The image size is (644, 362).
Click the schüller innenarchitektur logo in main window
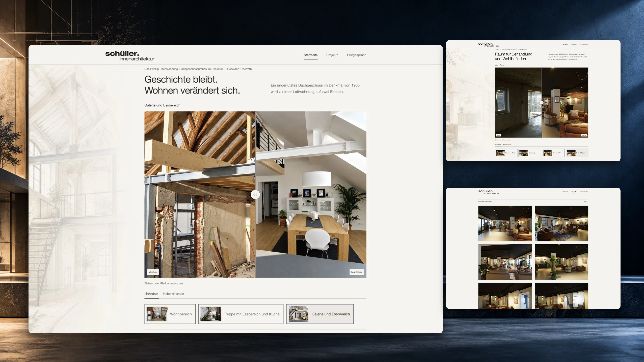coord(129,56)
